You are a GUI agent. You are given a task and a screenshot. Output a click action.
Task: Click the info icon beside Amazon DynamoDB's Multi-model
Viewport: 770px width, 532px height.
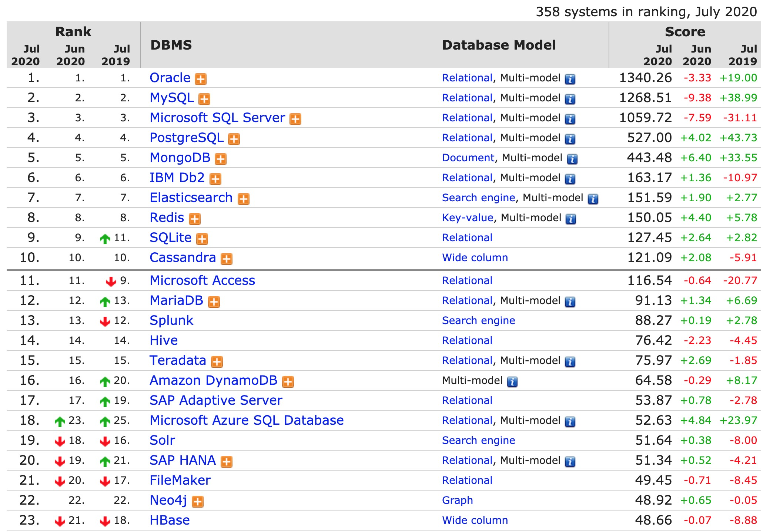pyautogui.click(x=512, y=381)
